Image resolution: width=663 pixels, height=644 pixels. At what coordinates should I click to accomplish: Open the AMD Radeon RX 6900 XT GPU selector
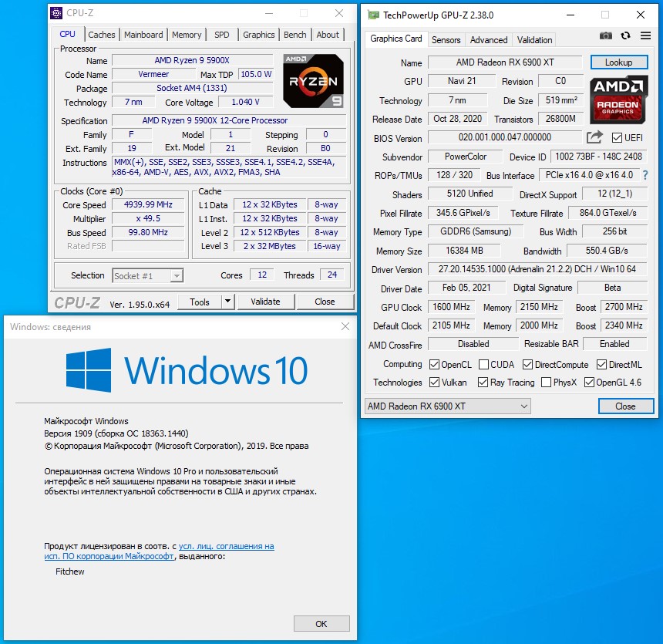coord(447,406)
